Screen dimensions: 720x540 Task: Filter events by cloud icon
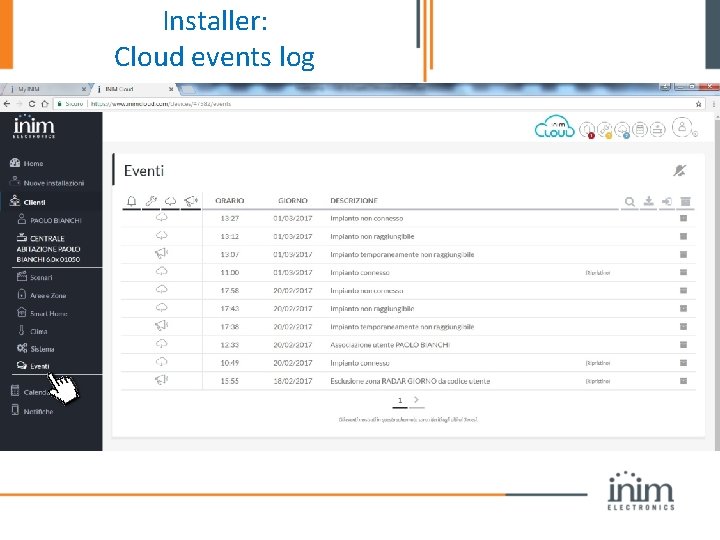tap(170, 201)
